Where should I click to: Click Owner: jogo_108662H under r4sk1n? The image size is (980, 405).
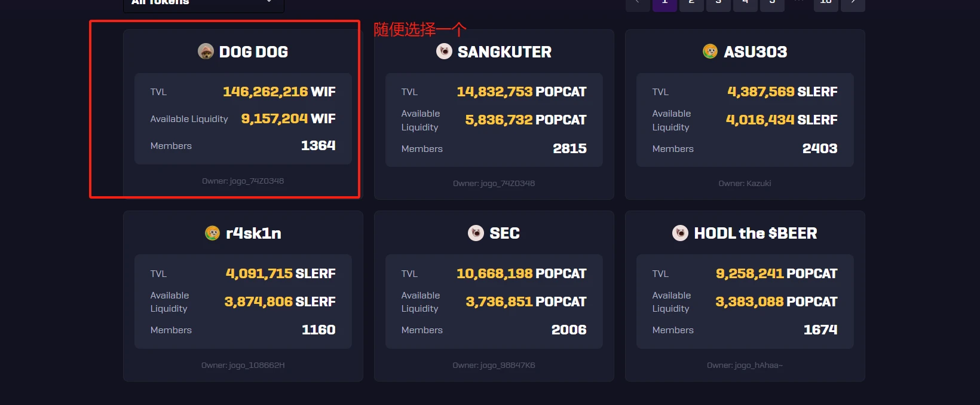coord(243,366)
